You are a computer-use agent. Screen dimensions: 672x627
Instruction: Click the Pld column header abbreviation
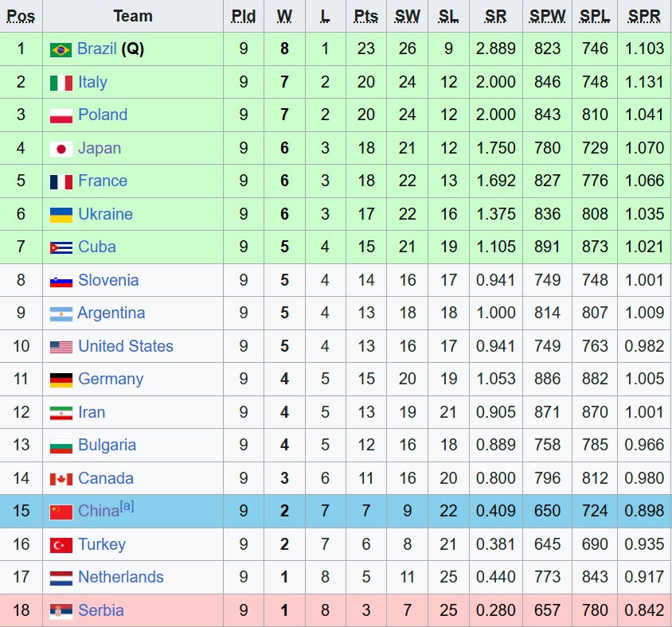click(244, 16)
